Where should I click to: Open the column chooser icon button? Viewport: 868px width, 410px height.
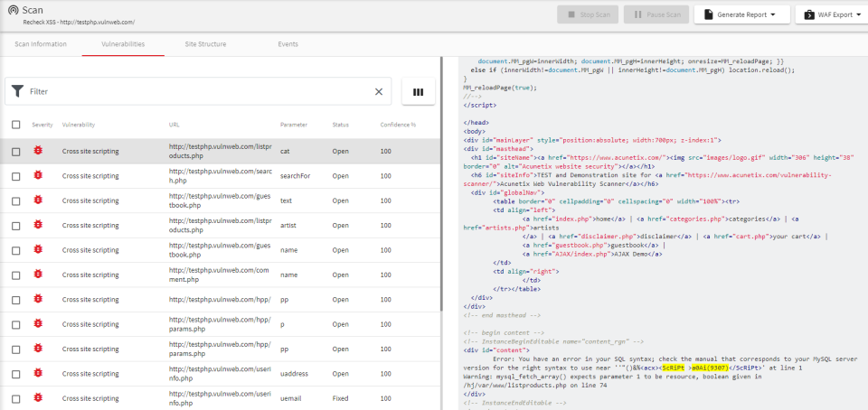click(x=418, y=91)
